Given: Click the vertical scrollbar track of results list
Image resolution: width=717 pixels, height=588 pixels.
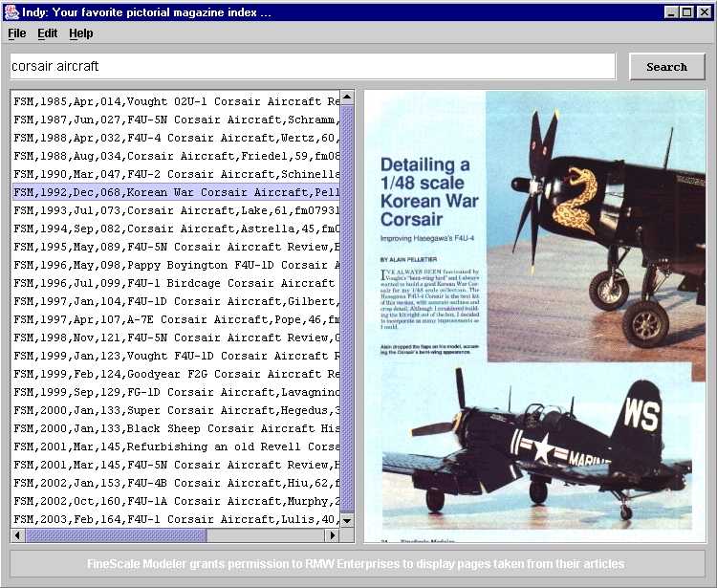Looking at the screenshot, I should pos(347,306).
